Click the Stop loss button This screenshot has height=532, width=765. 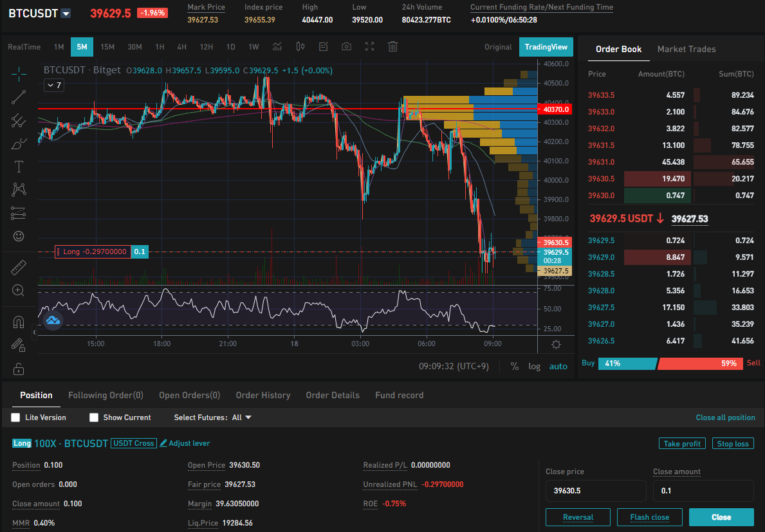(732, 443)
